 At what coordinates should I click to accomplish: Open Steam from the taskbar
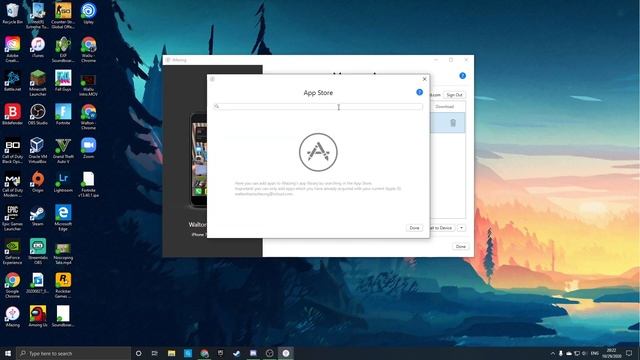[x=237, y=353]
